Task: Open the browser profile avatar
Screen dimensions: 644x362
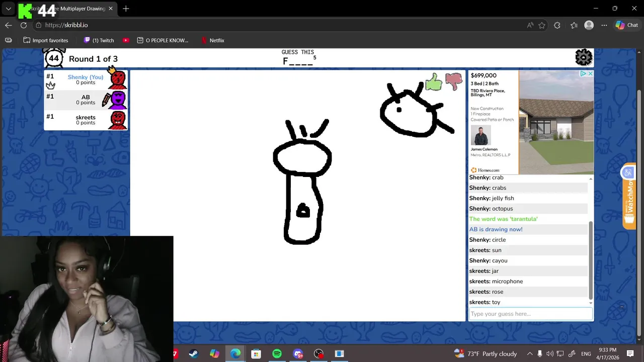Action: [589, 25]
